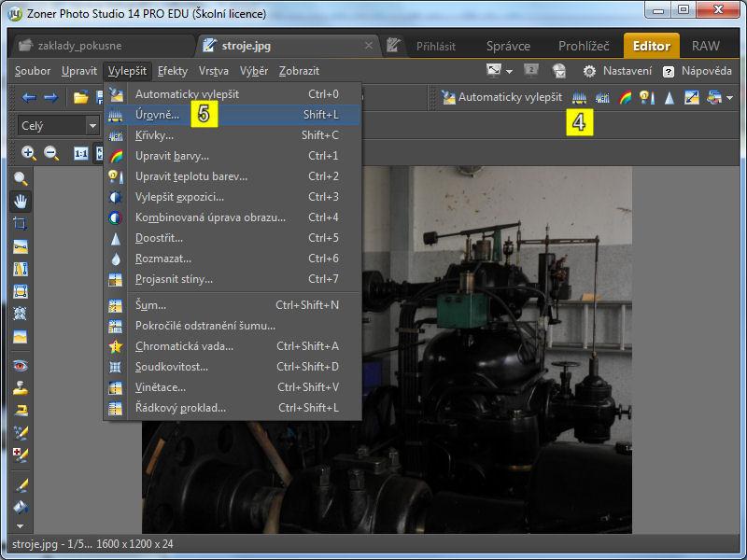
Task: Select the Zoom magnifier tool in left toolbar
Action: coord(21,178)
